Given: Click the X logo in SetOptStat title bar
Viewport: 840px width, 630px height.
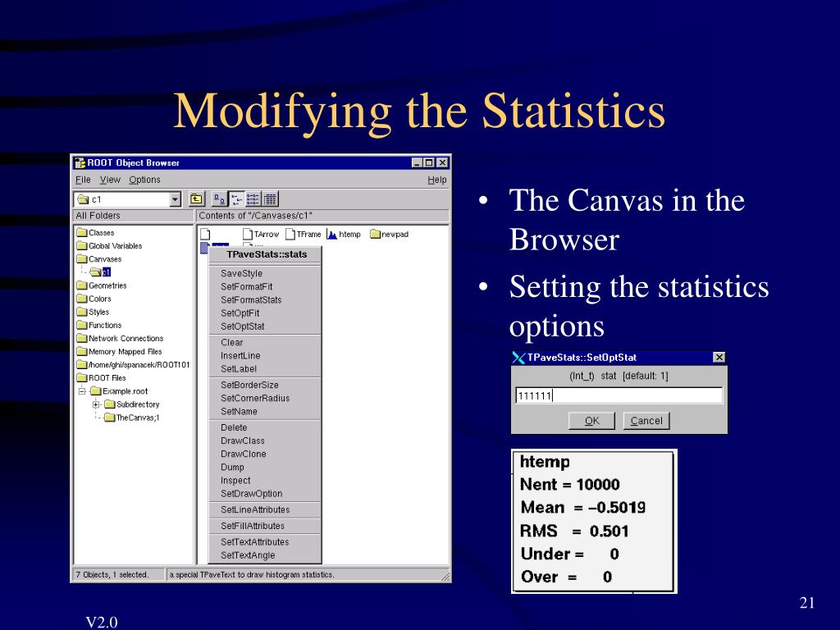Looking at the screenshot, I should (518, 358).
